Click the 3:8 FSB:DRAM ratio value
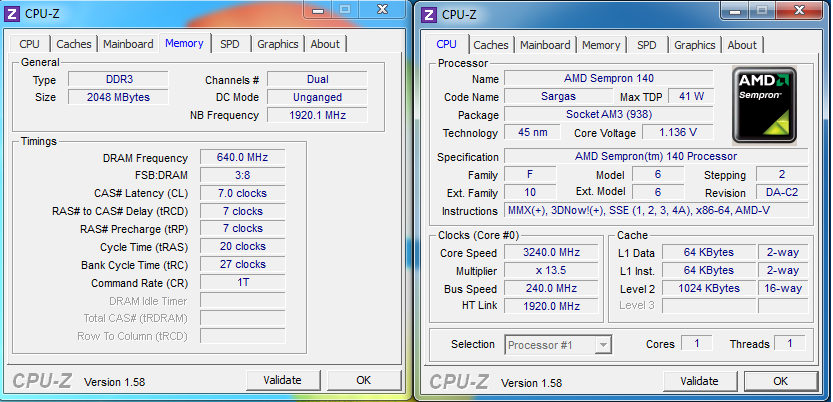The height and width of the screenshot is (402, 833). [x=242, y=175]
